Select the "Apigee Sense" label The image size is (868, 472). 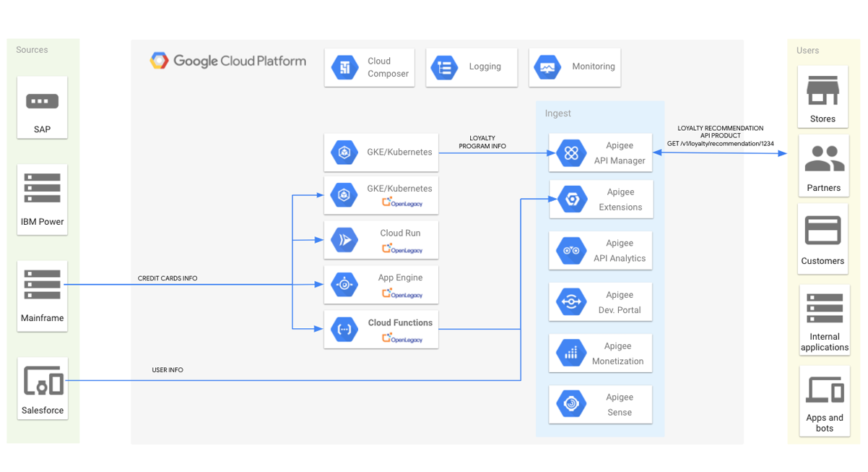[x=620, y=405]
